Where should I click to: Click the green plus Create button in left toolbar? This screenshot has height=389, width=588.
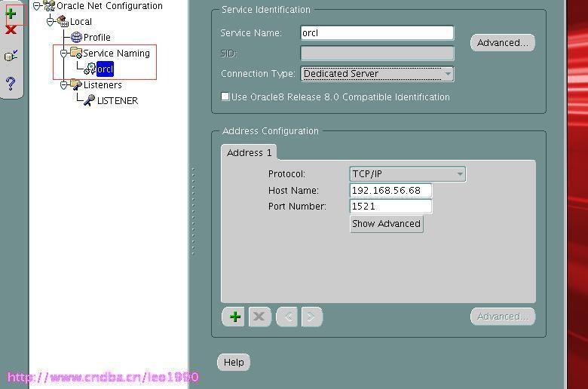pos(11,14)
